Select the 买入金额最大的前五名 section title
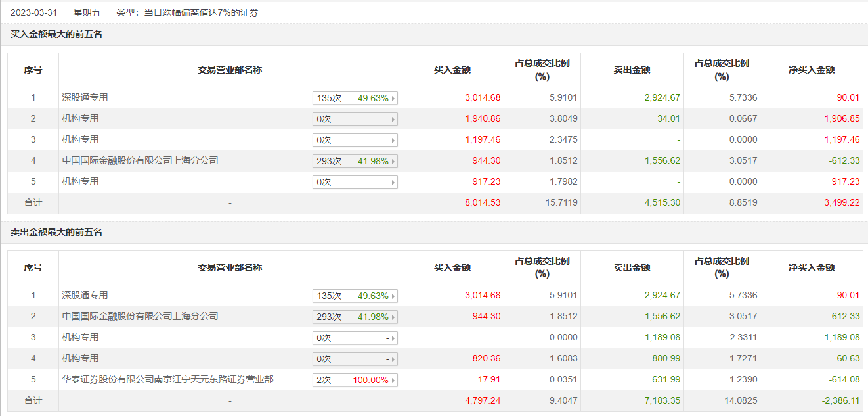This screenshot has height=416, width=868. point(56,35)
